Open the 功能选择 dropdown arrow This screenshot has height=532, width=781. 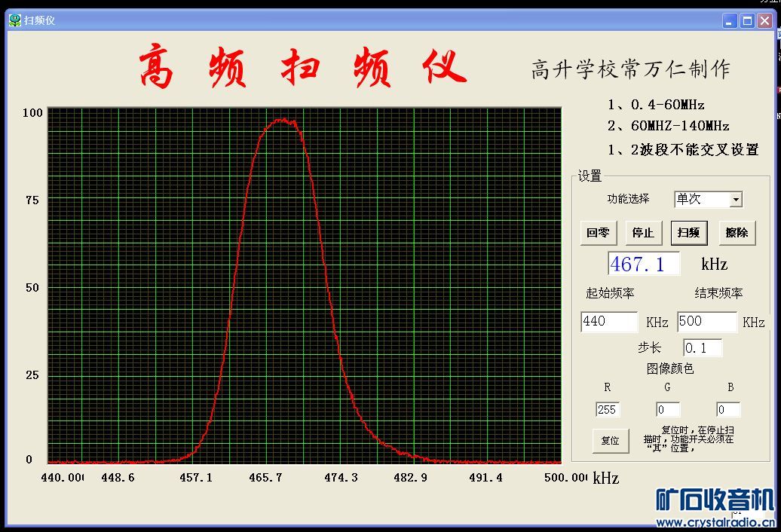click(x=736, y=200)
